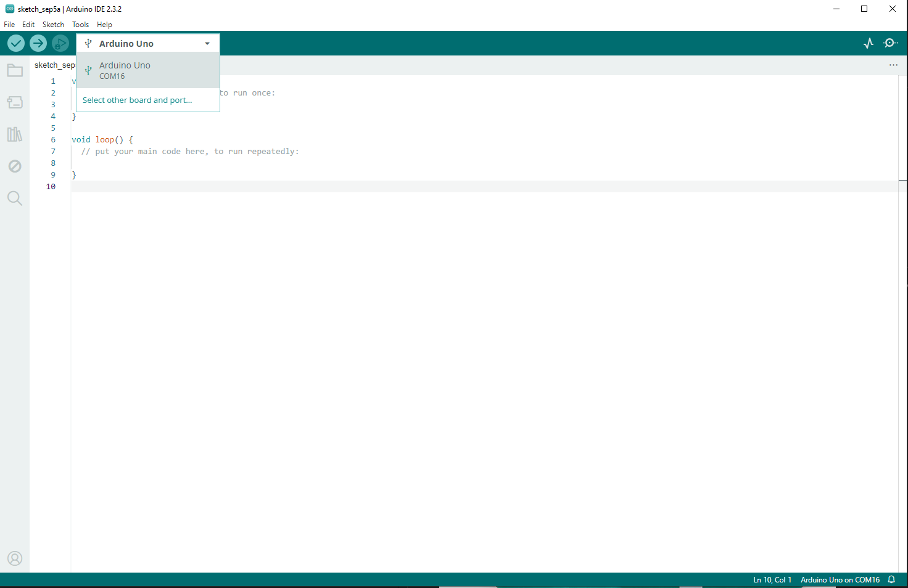Screen dimensions: 908x588
Task: Click the user account profile icon
Action: pyautogui.click(x=15, y=558)
